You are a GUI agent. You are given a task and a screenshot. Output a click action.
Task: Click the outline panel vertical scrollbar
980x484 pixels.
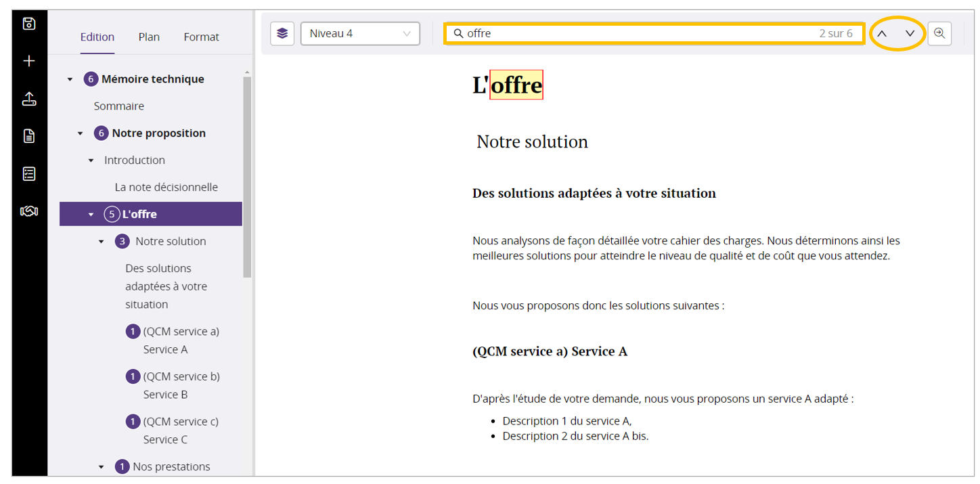point(247,176)
